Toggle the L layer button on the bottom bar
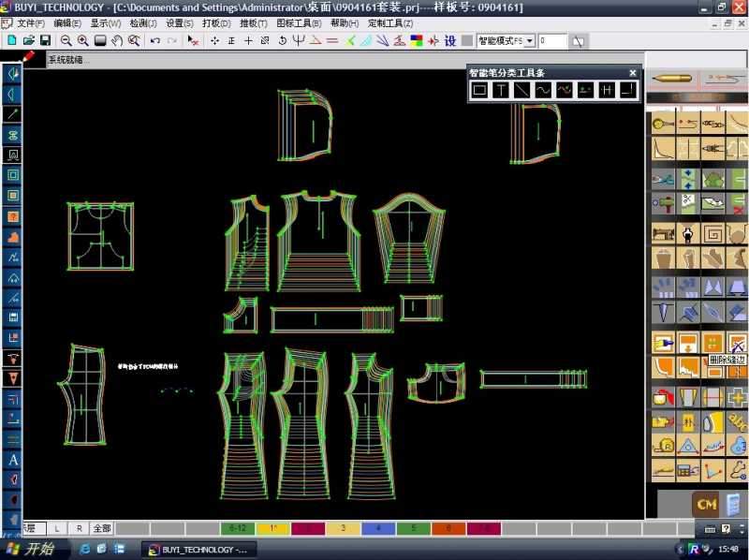This screenshot has height=560, width=749. coord(54,528)
